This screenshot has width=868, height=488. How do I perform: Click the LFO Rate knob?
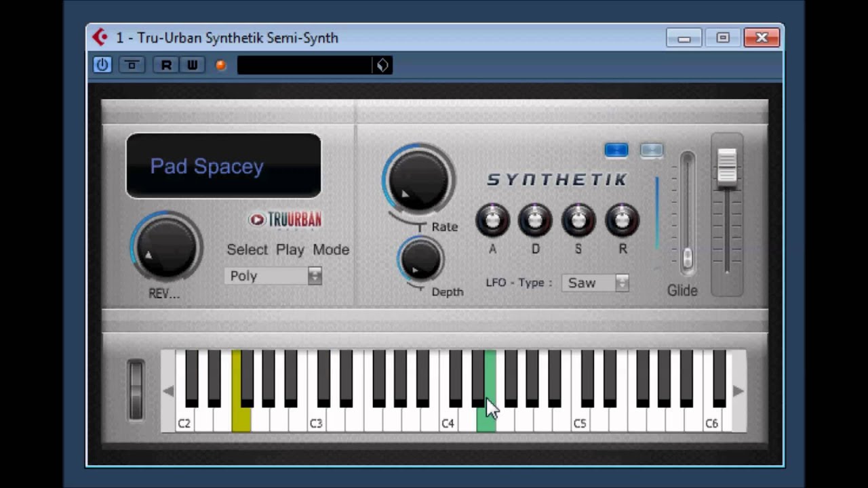418,180
